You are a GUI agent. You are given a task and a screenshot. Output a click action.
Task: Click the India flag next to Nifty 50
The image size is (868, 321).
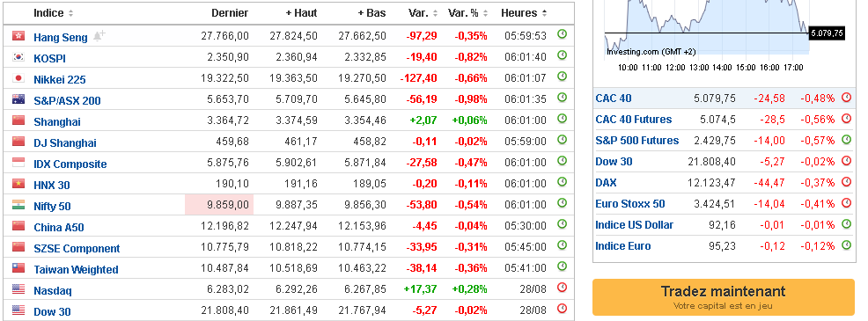[x=18, y=205]
